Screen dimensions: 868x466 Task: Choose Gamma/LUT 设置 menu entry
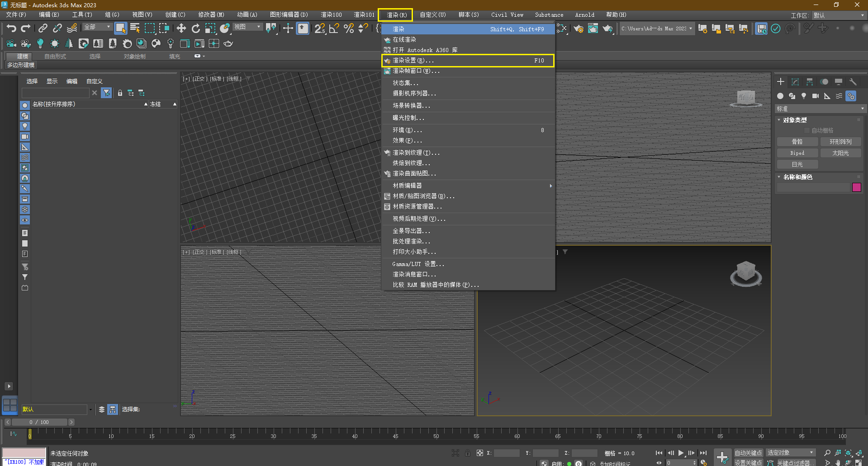(x=468, y=264)
